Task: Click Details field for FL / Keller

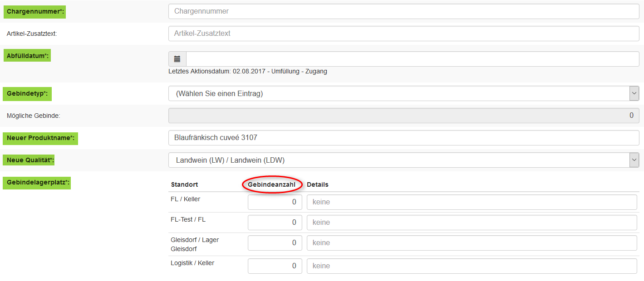Action: coord(472,202)
